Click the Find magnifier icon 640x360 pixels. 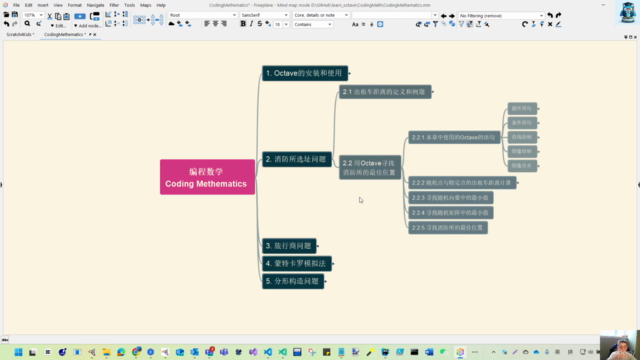27,24
